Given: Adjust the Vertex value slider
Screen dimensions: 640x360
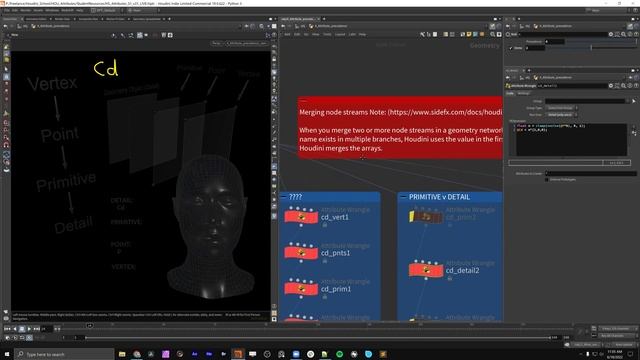Looking at the screenshot, I should [591, 48].
